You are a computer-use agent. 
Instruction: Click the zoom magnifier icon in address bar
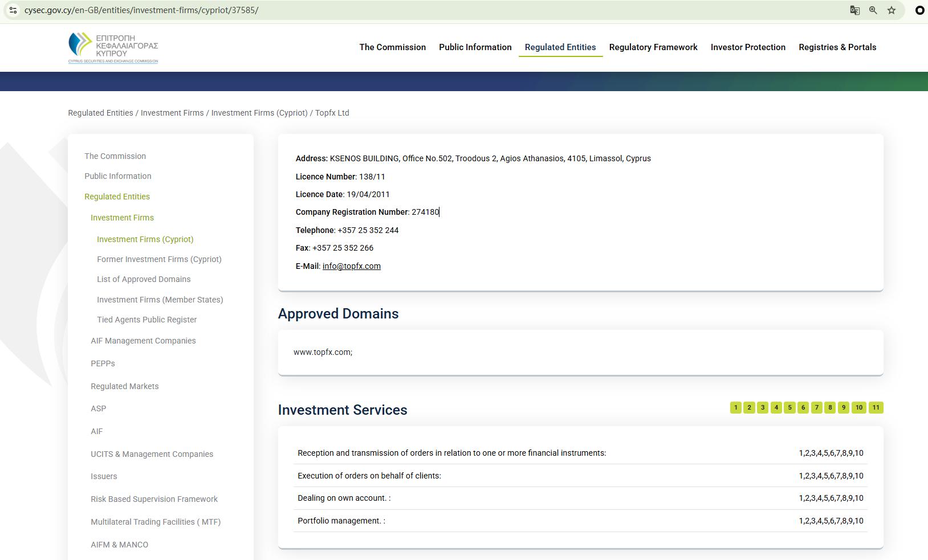click(x=873, y=10)
